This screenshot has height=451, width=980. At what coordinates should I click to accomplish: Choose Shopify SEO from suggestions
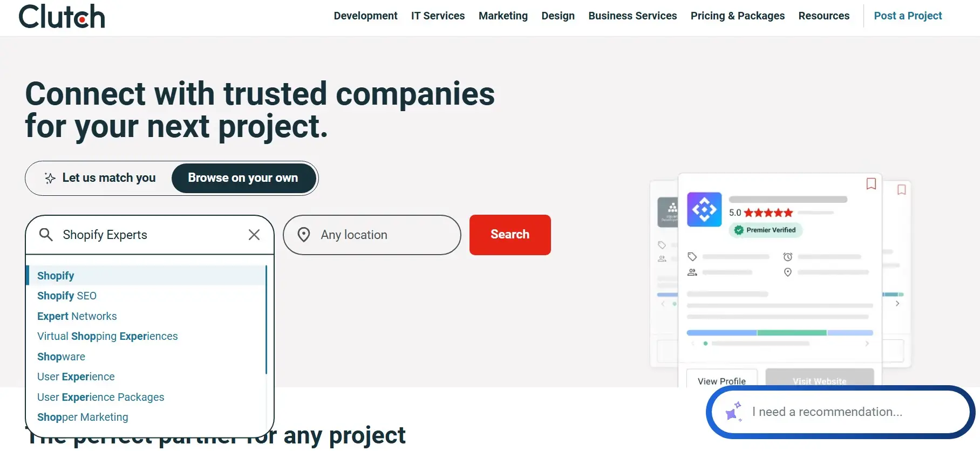pos(67,296)
